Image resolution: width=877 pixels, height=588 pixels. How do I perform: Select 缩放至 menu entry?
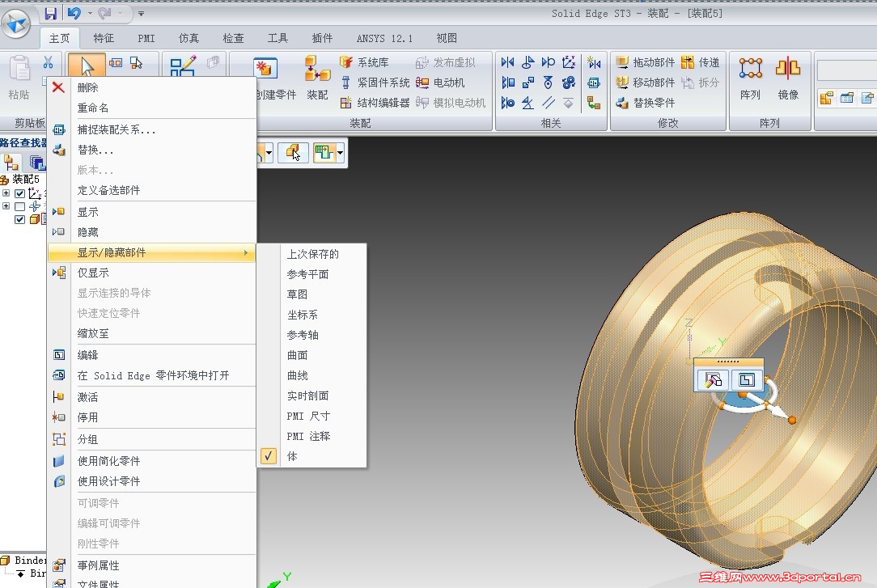(152, 333)
